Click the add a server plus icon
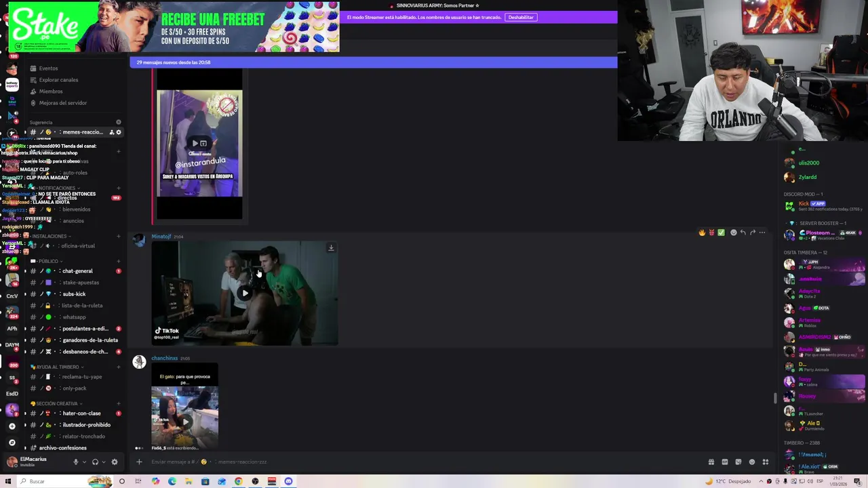The height and width of the screenshot is (488, 868). pyautogui.click(x=12, y=426)
